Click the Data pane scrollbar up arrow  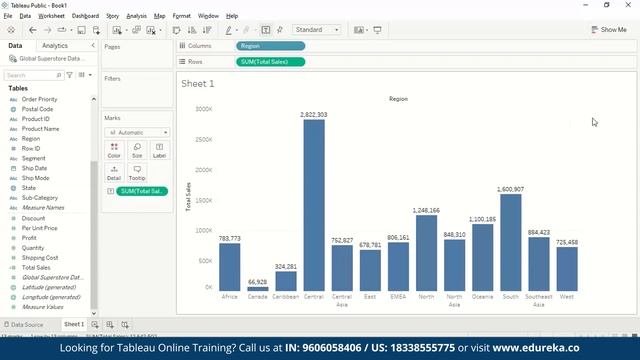(x=94, y=99)
